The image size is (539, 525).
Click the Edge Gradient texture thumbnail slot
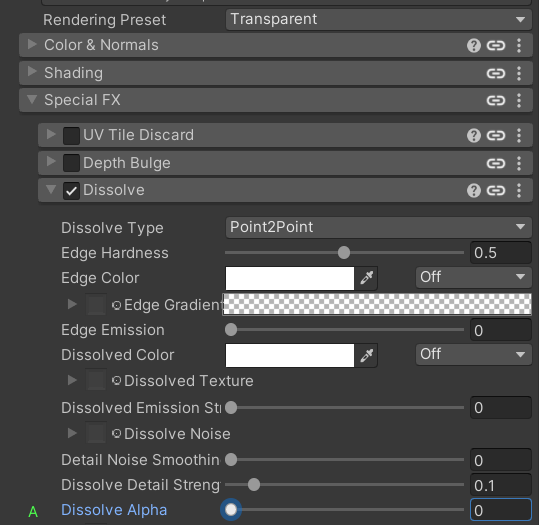pyautogui.click(x=96, y=304)
